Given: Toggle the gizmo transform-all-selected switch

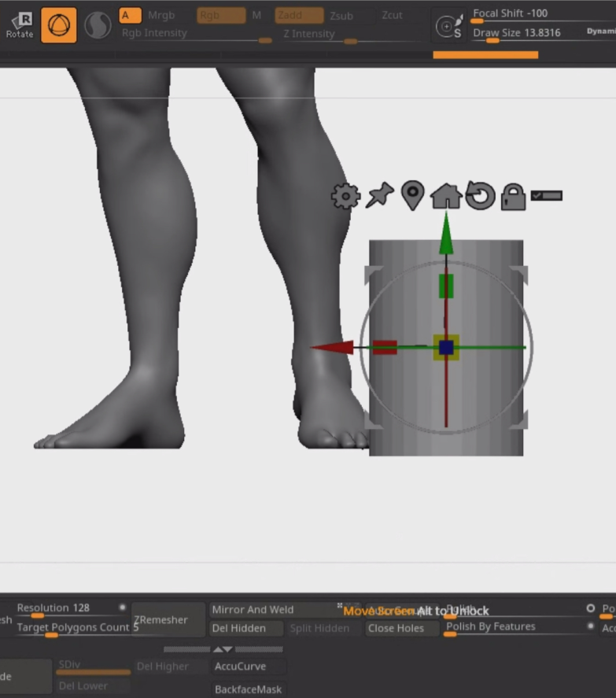Looking at the screenshot, I should (x=547, y=196).
